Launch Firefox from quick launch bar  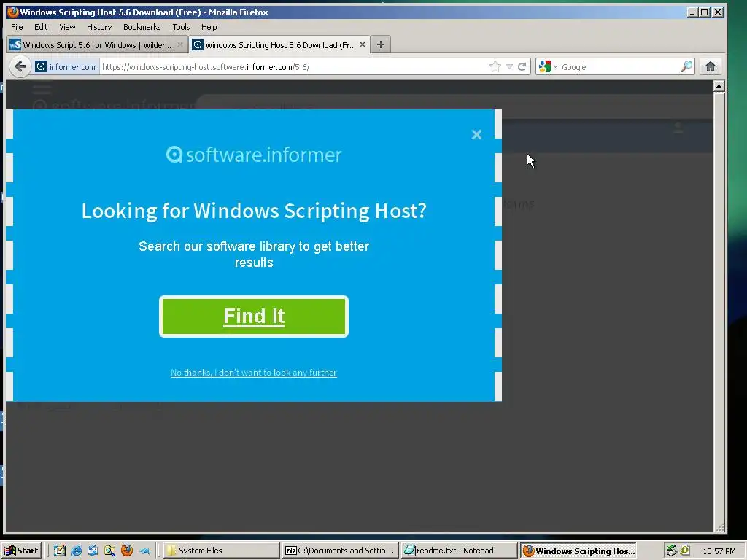click(x=127, y=551)
